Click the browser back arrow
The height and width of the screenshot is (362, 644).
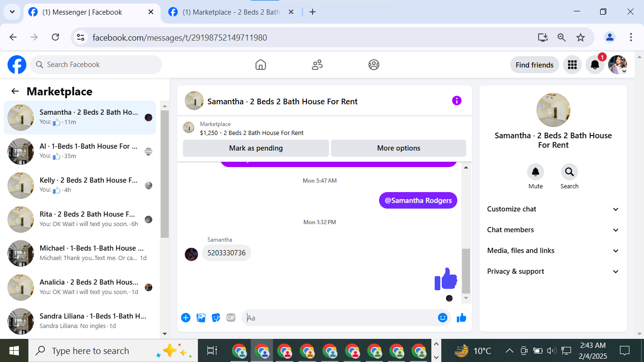(x=13, y=37)
